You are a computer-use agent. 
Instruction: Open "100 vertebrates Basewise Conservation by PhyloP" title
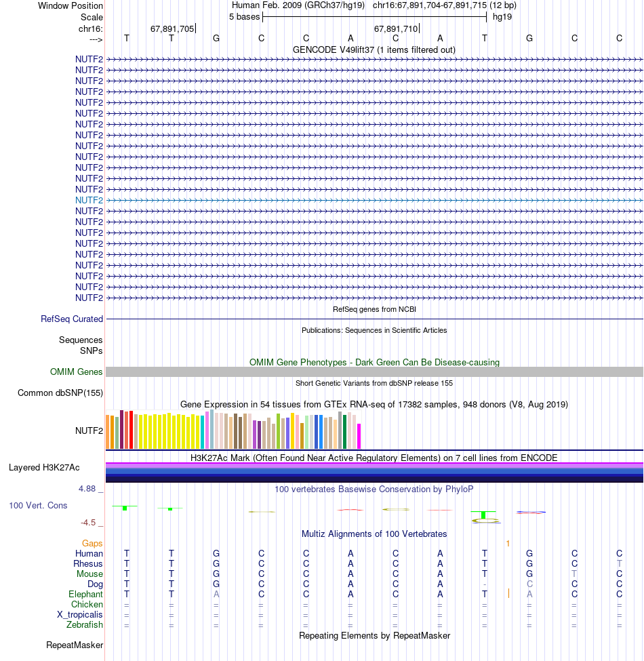pos(374,489)
